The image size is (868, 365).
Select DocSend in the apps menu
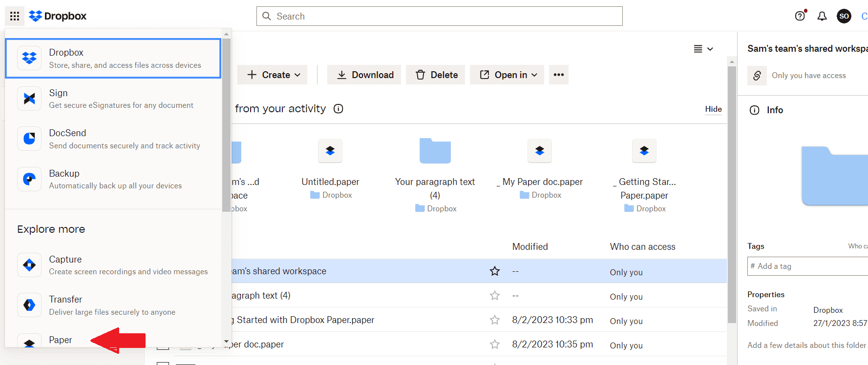pyautogui.click(x=113, y=139)
